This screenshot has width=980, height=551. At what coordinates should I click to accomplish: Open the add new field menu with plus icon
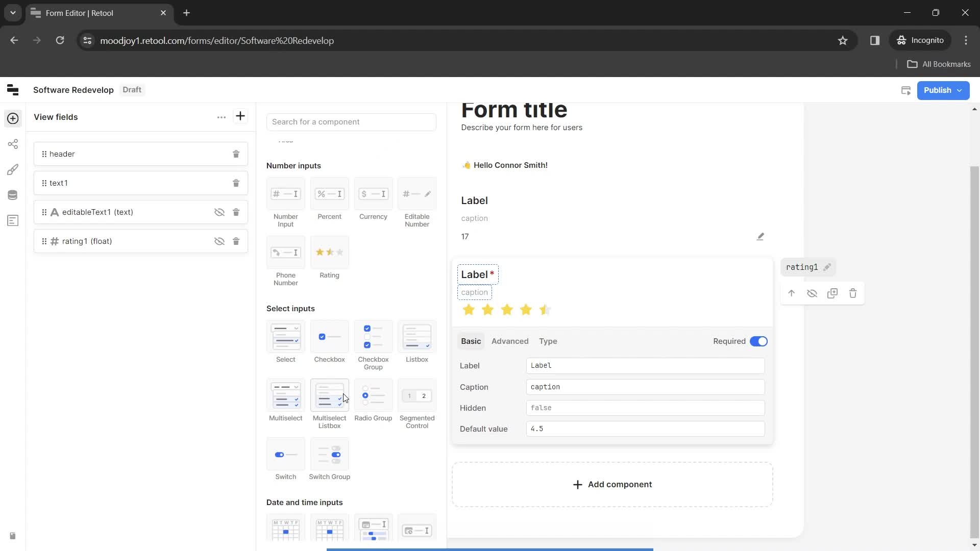point(240,116)
